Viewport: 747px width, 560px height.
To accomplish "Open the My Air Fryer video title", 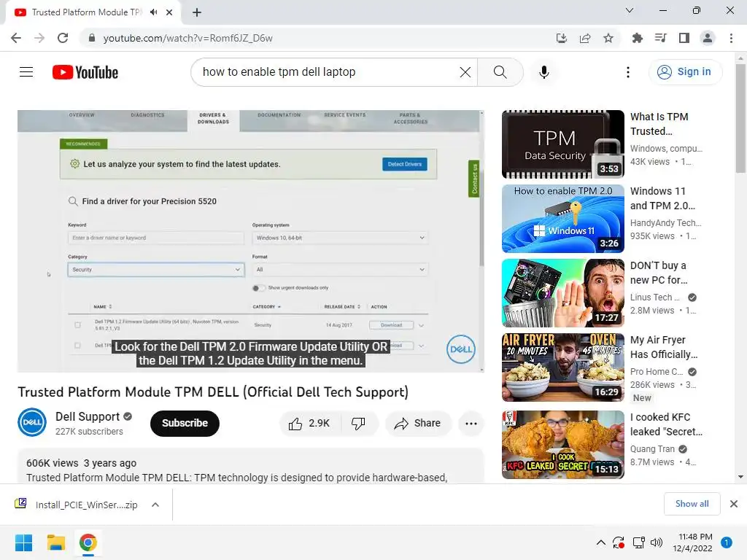I will click(x=664, y=347).
